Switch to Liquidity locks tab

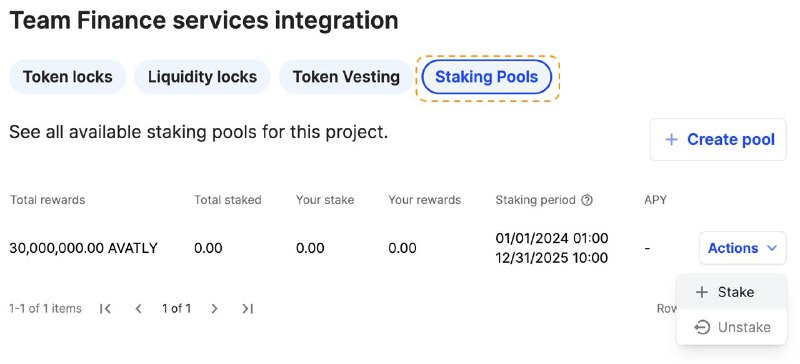(x=203, y=77)
